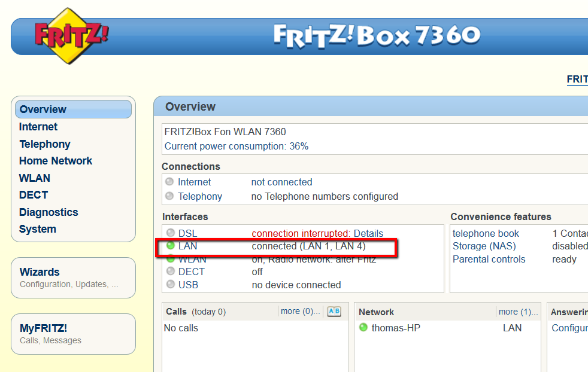Click the 'off' DECT status text
This screenshot has height=372, width=588.
click(x=257, y=272)
